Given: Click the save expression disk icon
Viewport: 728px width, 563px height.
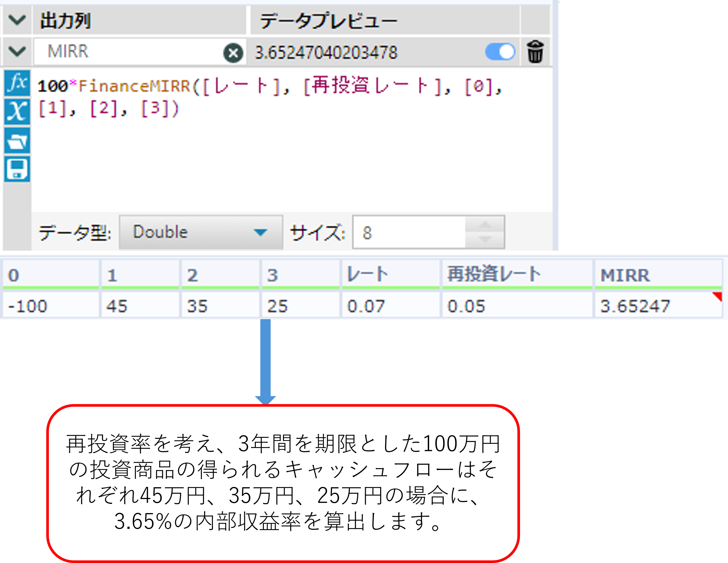Looking at the screenshot, I should (17, 169).
